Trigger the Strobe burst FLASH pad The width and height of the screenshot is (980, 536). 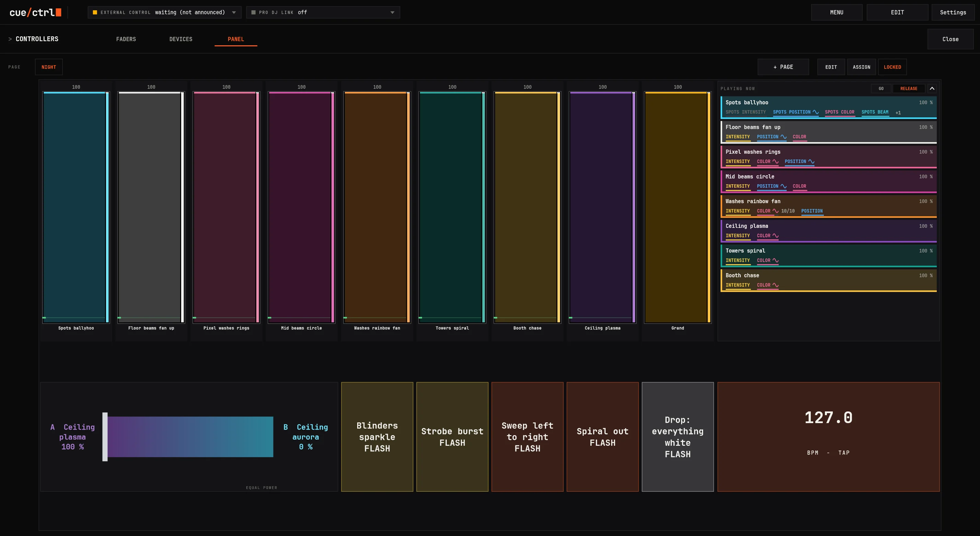(452, 437)
